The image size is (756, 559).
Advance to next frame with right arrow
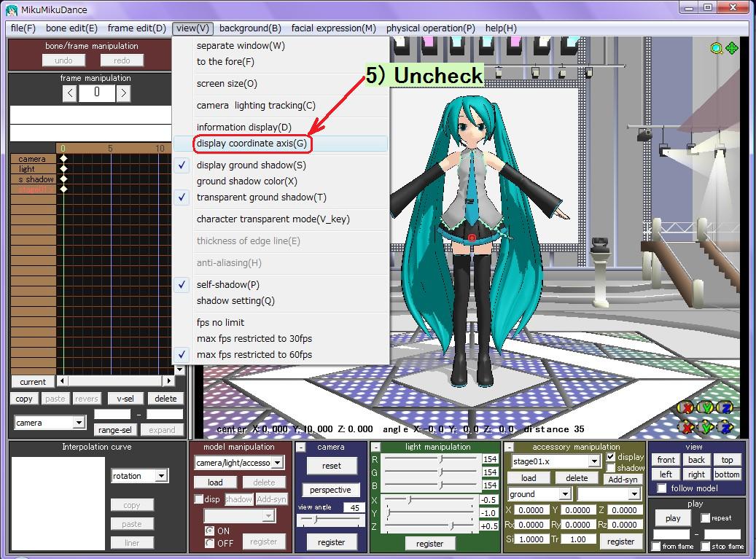[x=123, y=93]
